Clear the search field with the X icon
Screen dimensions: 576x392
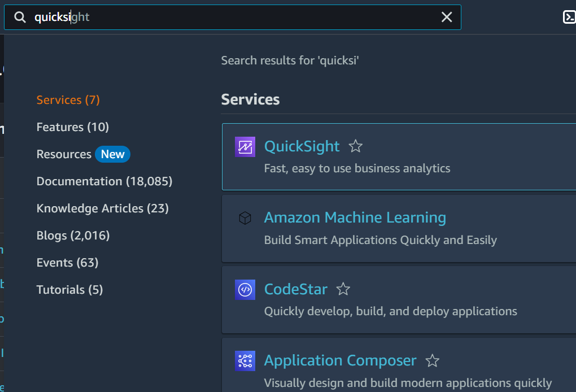pos(447,17)
